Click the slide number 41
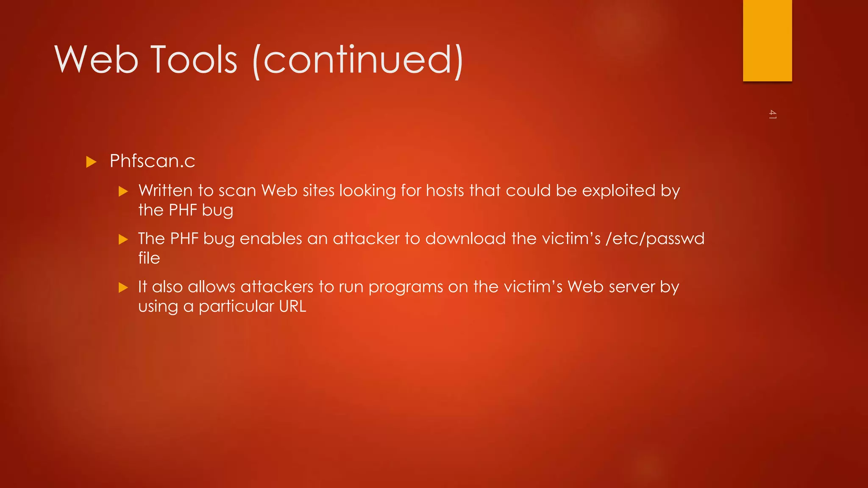This screenshot has width=868, height=488. coord(772,114)
